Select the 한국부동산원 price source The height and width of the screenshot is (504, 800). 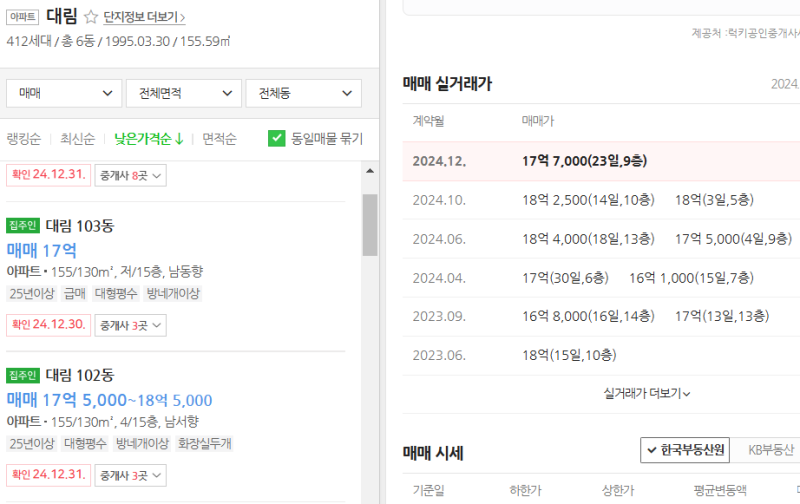pyautogui.click(x=685, y=450)
